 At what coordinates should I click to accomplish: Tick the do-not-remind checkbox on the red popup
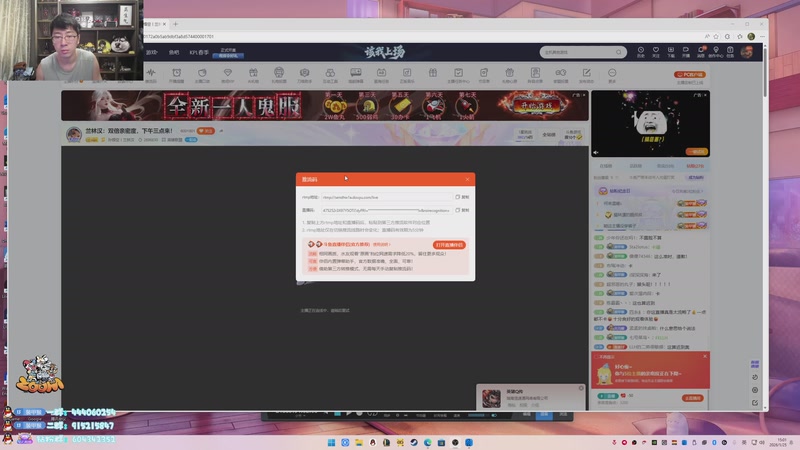point(596,357)
